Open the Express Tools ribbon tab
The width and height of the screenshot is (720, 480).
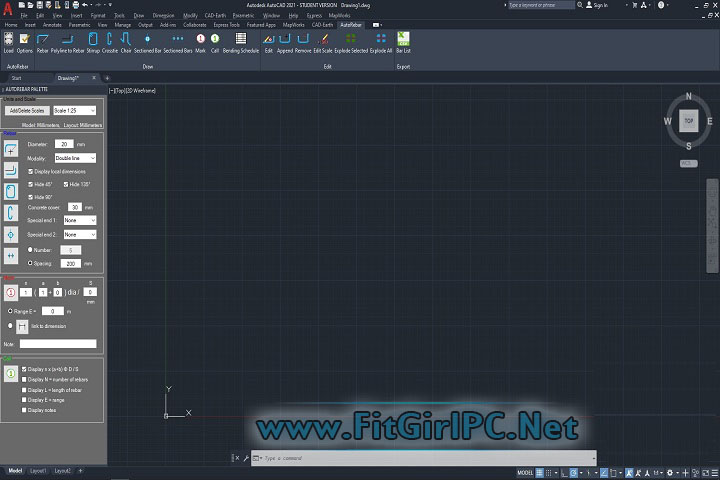pyautogui.click(x=226, y=24)
